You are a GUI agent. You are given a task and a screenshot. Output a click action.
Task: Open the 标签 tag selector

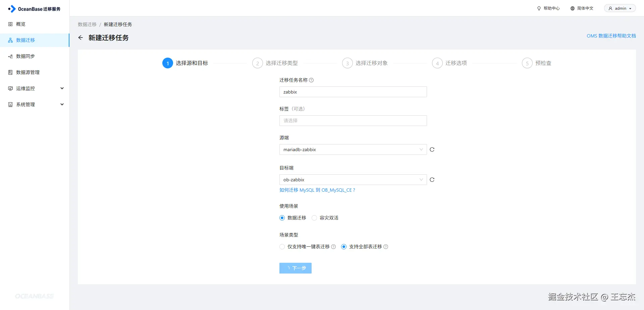[x=353, y=121]
